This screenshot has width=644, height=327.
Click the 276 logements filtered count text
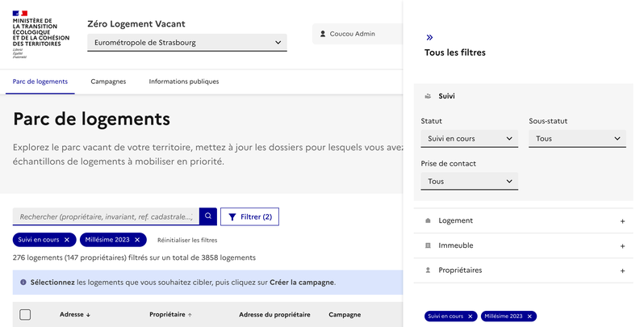[134, 258]
